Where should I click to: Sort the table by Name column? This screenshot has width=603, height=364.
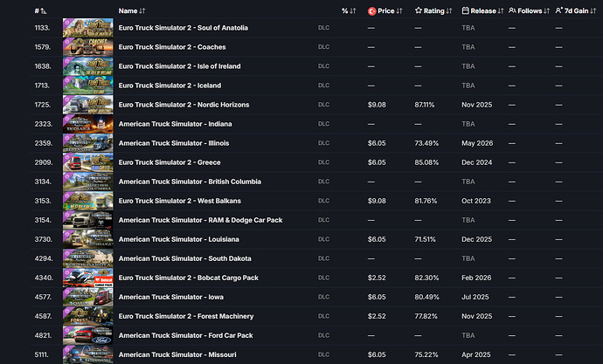coord(132,11)
